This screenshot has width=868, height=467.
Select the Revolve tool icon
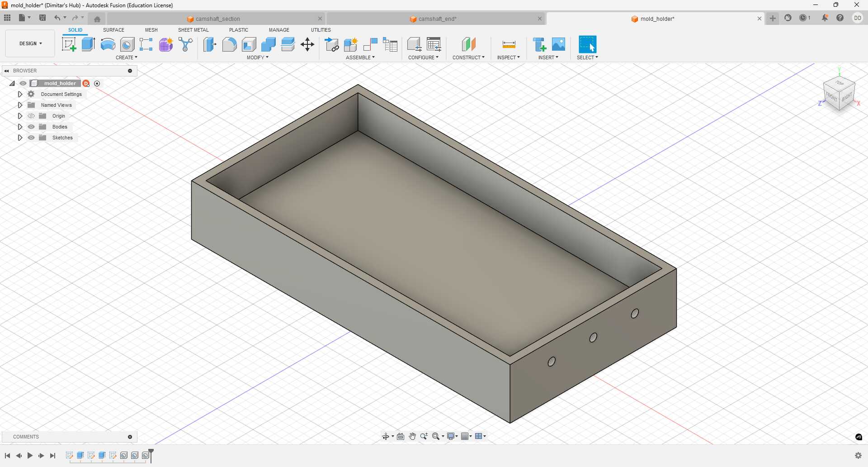[108, 44]
